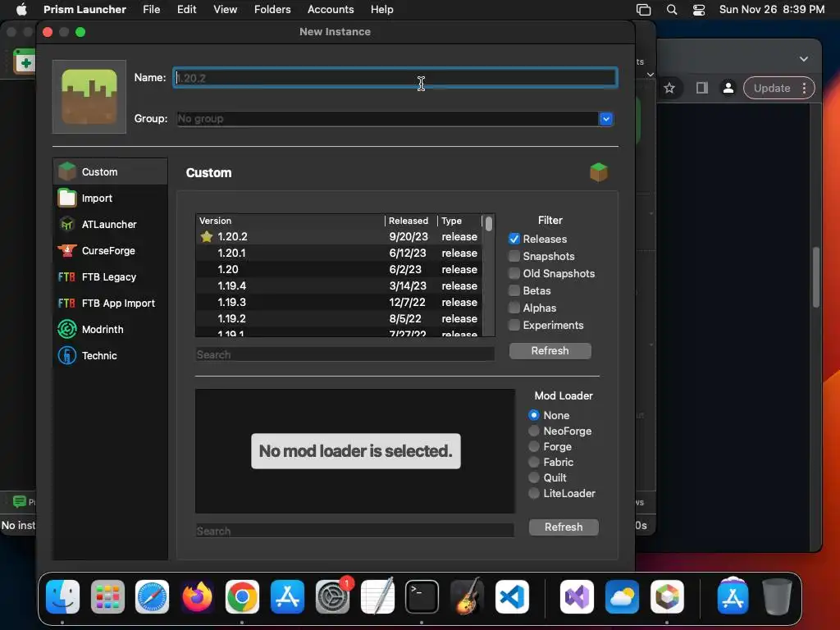Image resolution: width=840 pixels, height=630 pixels.
Task: Check the Alphas filter
Action: point(514,308)
